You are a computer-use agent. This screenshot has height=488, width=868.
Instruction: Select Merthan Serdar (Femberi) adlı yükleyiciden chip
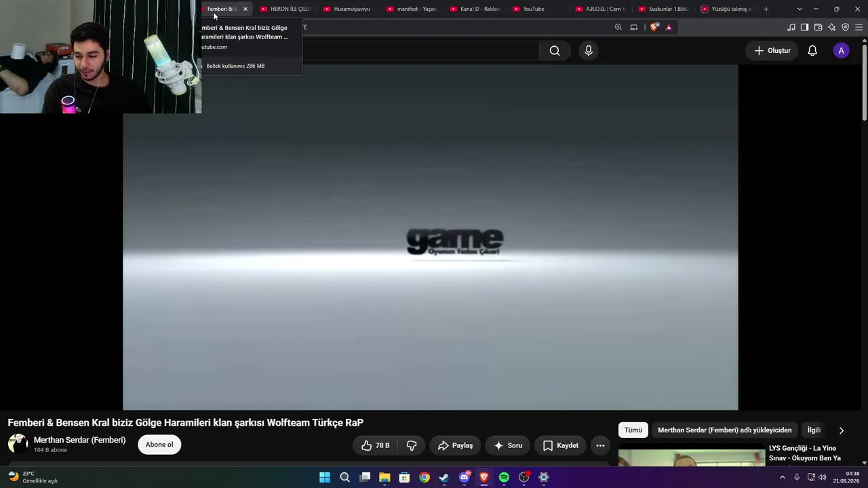tap(724, 430)
